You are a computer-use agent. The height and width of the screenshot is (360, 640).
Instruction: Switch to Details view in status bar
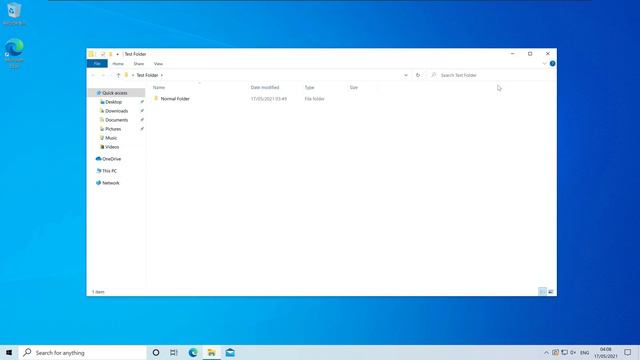click(542, 291)
